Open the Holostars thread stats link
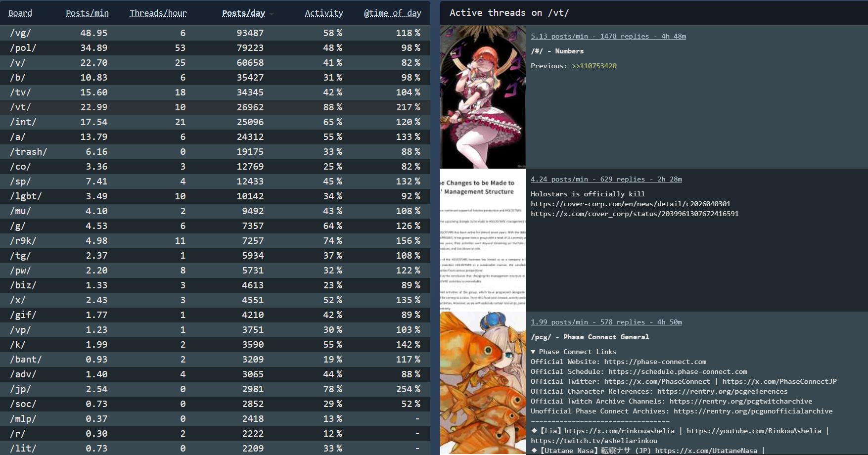The width and height of the screenshot is (868, 455). coord(606,179)
